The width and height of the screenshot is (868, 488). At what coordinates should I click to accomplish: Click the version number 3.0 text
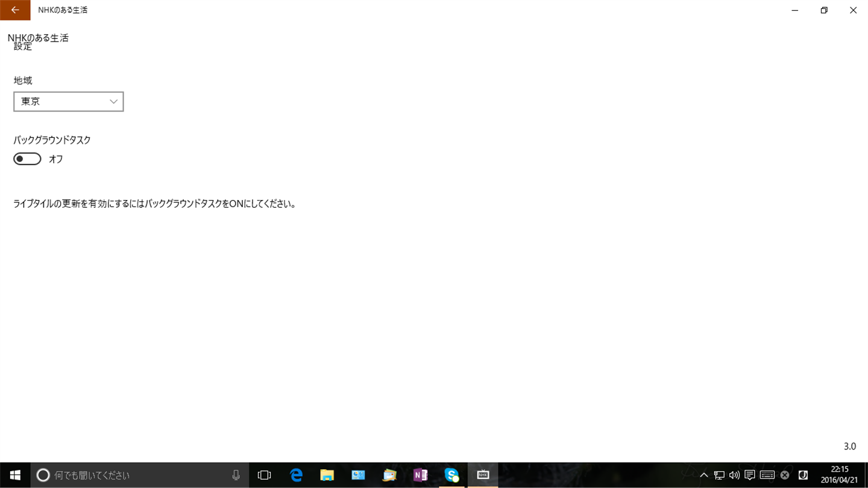click(x=850, y=446)
